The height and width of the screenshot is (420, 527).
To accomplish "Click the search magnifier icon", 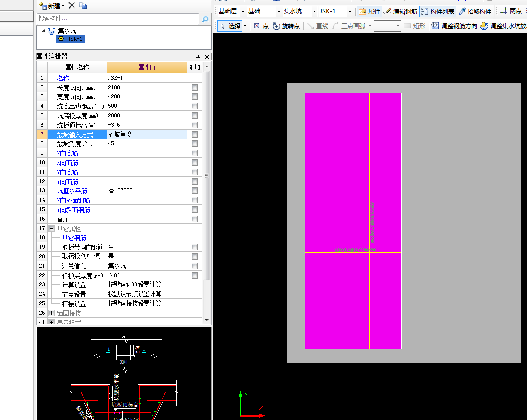I will [x=205, y=19].
